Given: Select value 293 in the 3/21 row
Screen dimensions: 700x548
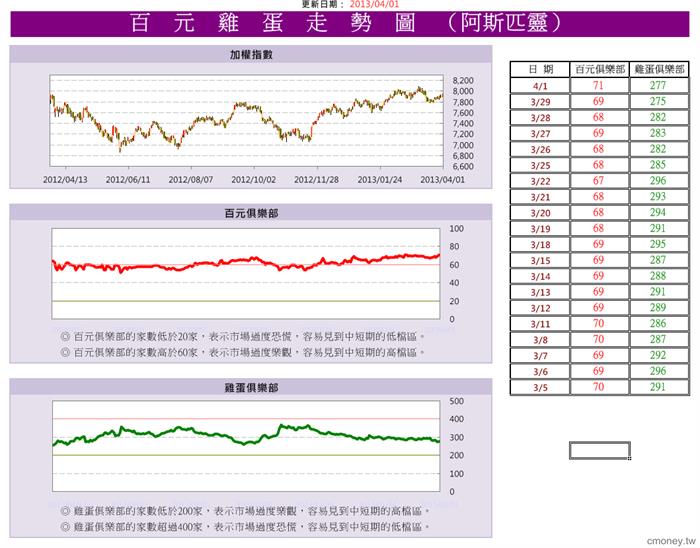Looking at the screenshot, I should pyautogui.click(x=658, y=196).
